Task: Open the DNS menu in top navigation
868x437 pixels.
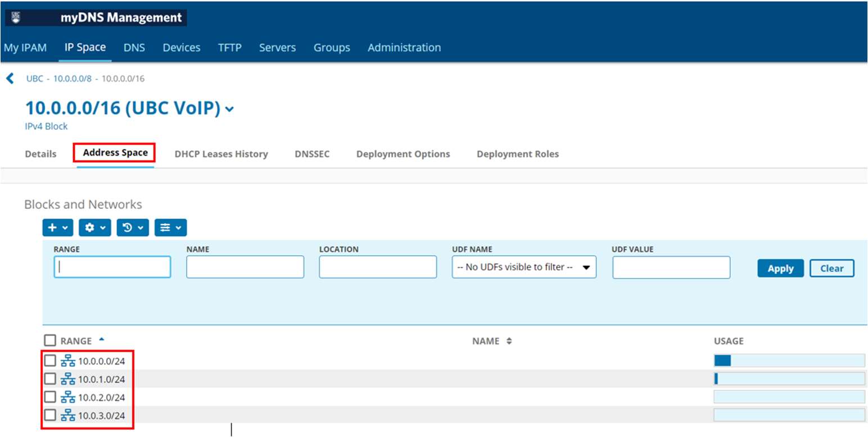Action: pyautogui.click(x=134, y=48)
